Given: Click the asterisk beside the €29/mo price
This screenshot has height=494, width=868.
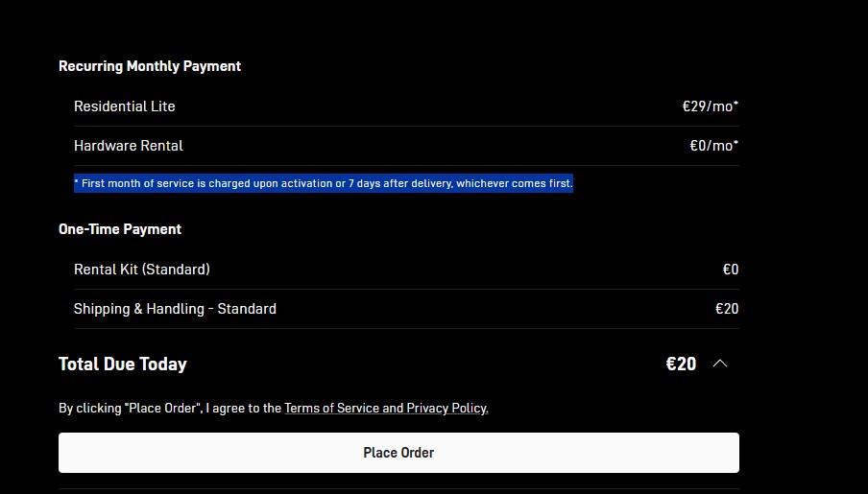Looking at the screenshot, I should click(x=736, y=105).
